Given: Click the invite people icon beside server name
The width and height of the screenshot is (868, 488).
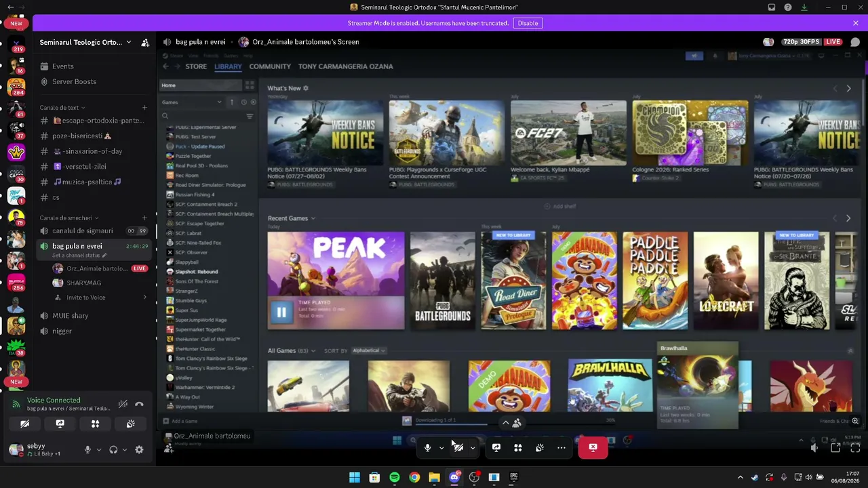Looking at the screenshot, I should [x=145, y=42].
